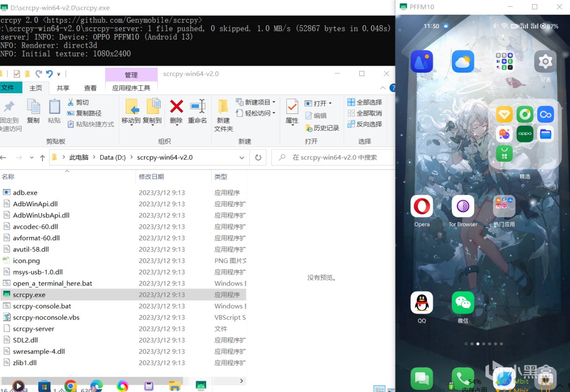Open the recent locations dropdown arrow

click(x=32, y=158)
